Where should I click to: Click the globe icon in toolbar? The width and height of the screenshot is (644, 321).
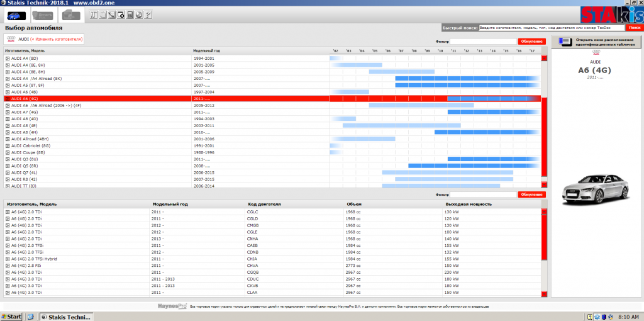[138, 15]
